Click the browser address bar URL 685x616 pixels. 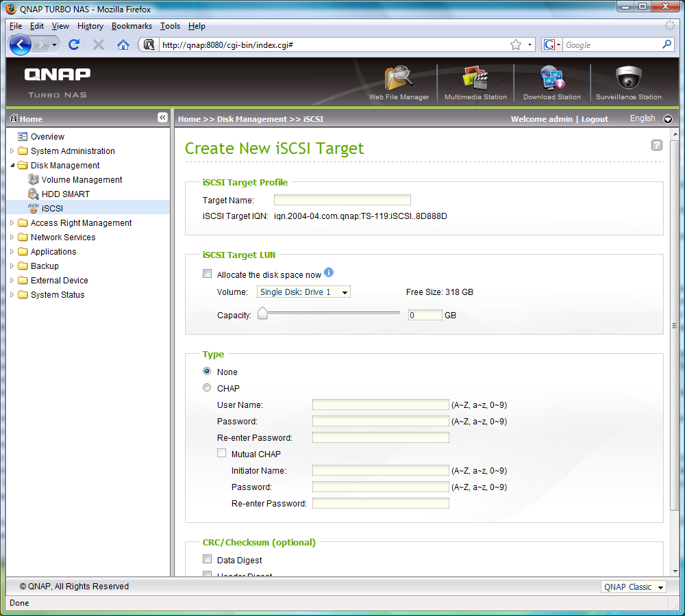click(332, 44)
